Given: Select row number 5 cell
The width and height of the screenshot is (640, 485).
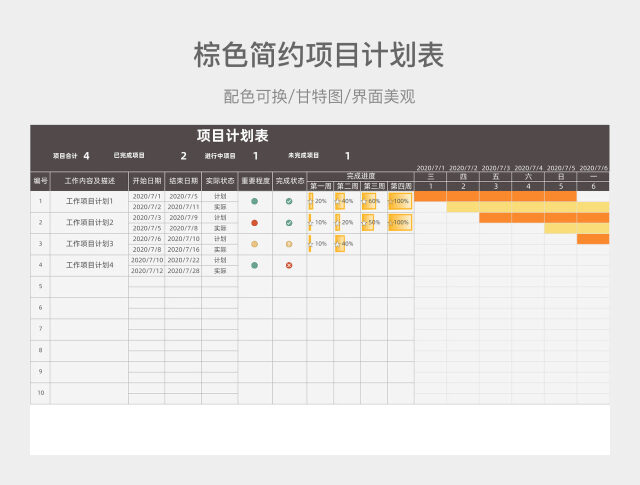Looking at the screenshot, I should (x=40, y=286).
